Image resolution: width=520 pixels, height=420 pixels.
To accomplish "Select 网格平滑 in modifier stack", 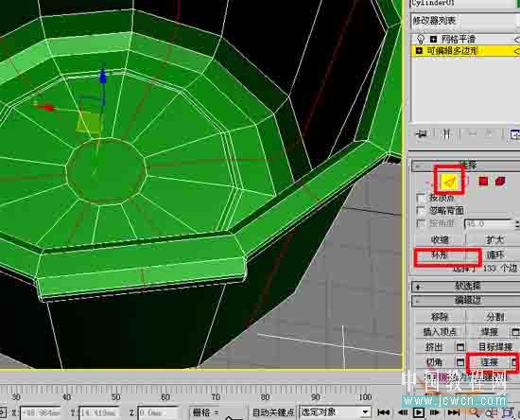I will (459, 39).
